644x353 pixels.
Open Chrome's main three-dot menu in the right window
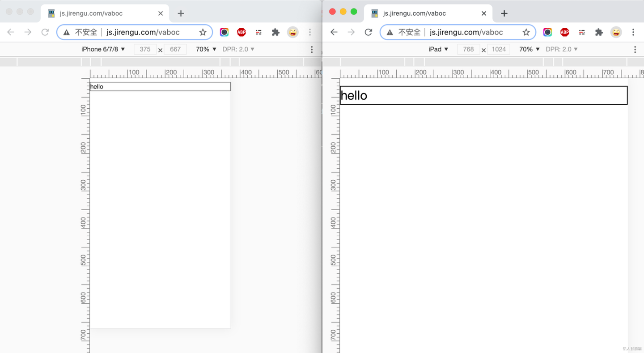tap(634, 32)
